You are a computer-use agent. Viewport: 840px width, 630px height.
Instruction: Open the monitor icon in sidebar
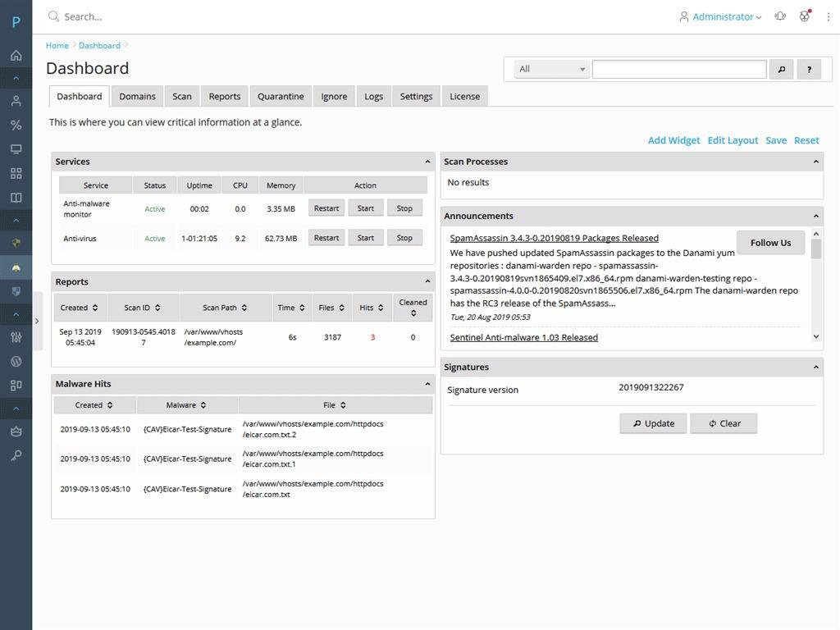pyautogui.click(x=16, y=149)
